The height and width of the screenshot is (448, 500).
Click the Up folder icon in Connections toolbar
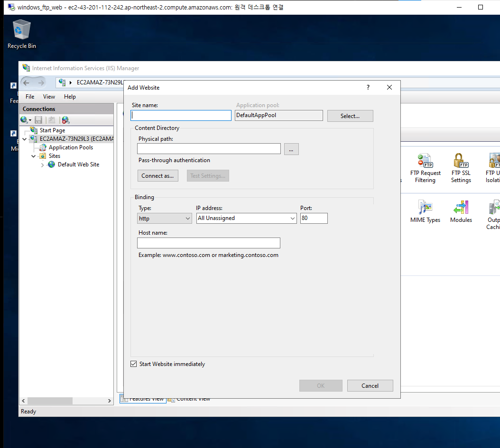point(52,120)
